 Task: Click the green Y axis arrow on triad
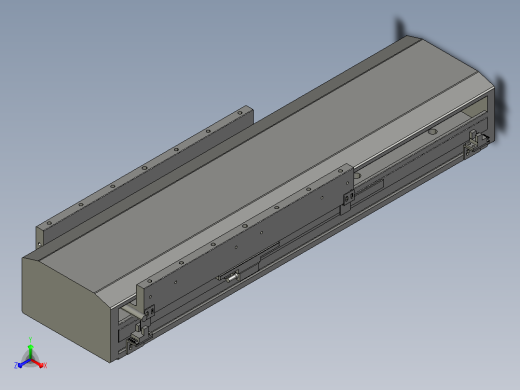[x=30, y=352]
